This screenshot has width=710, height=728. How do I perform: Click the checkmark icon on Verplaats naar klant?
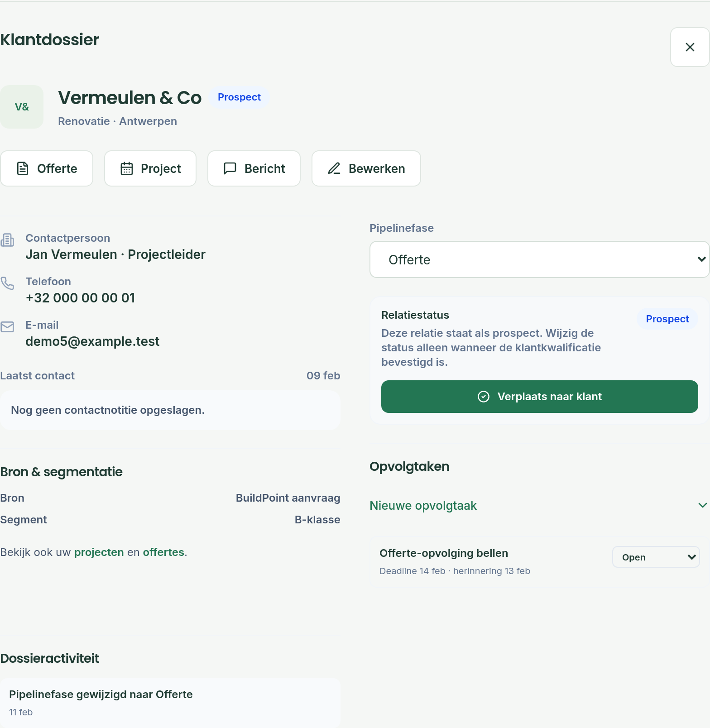click(x=484, y=397)
